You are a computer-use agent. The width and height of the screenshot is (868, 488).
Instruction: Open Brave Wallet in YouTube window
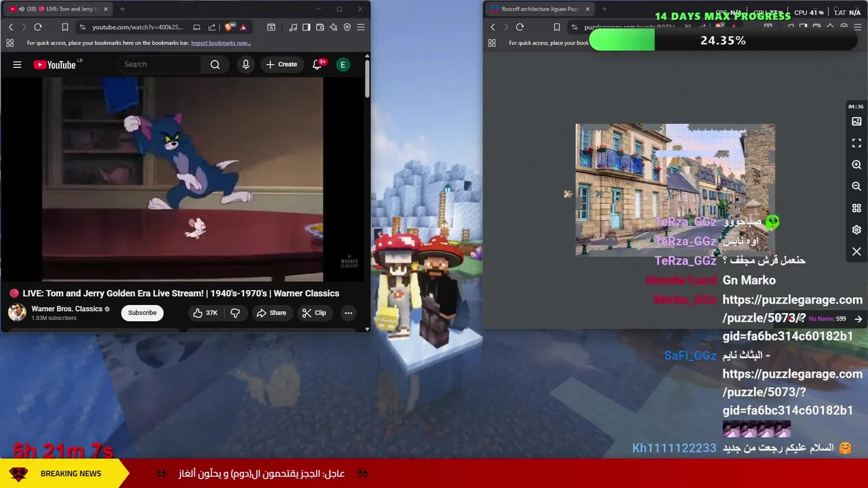pos(320,27)
